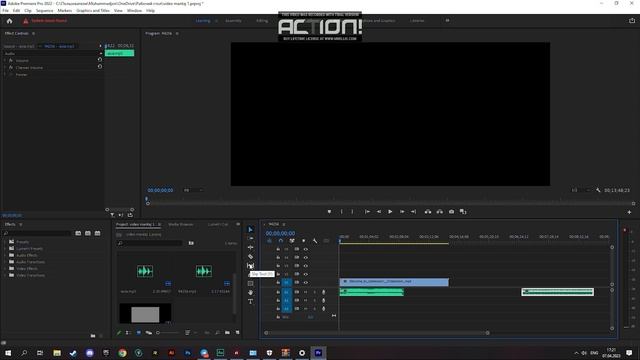
Task: Add a marker from the timeline header
Action: pos(303,241)
